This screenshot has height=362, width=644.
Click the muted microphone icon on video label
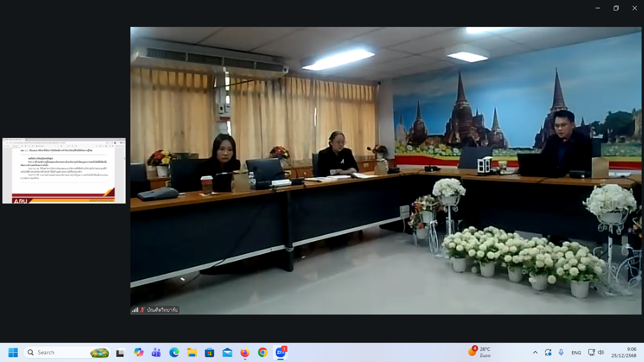tap(142, 310)
